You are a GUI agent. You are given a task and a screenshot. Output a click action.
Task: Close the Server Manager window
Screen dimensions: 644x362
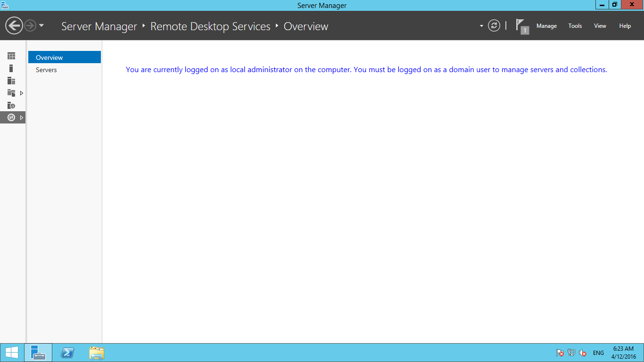(632, 5)
